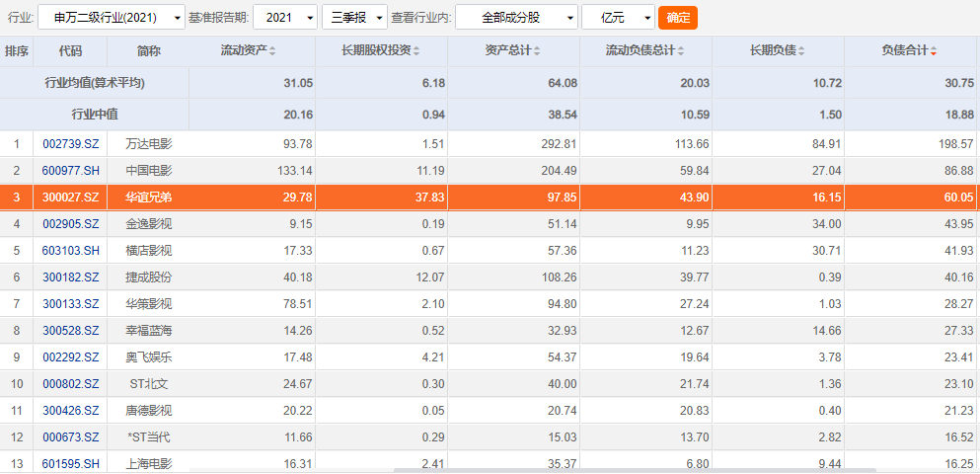
Task: Sort by 流动负债总计 column arrows icon
Action: tap(681, 52)
